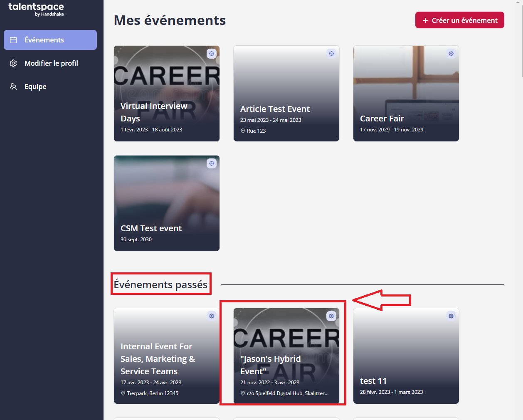
Task: Open the "Jason's Hybrid Event" card
Action: coord(286,356)
